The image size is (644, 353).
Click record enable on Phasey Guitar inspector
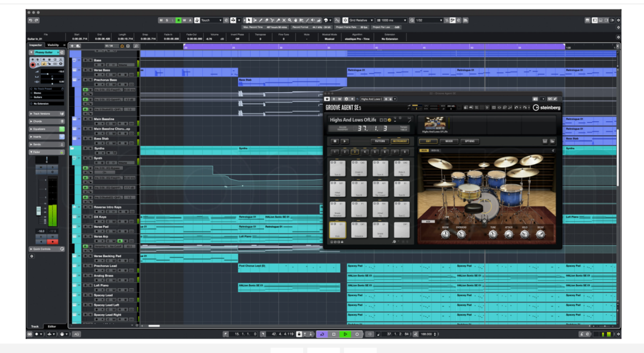pos(33,64)
